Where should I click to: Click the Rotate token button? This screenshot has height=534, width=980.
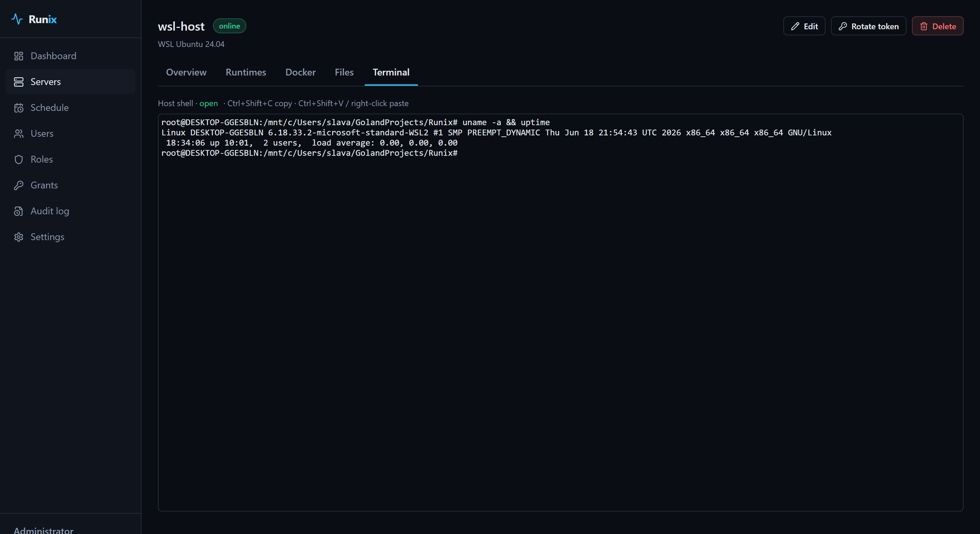coord(868,26)
